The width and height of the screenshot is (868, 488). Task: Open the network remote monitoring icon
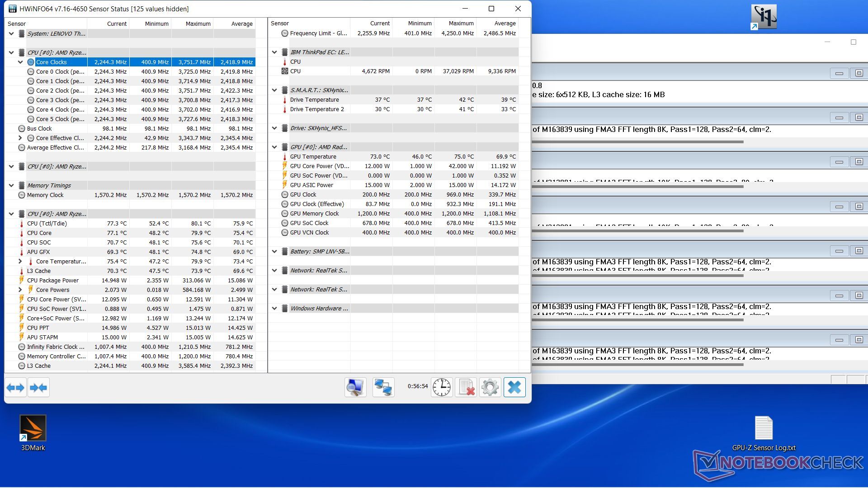(x=383, y=388)
